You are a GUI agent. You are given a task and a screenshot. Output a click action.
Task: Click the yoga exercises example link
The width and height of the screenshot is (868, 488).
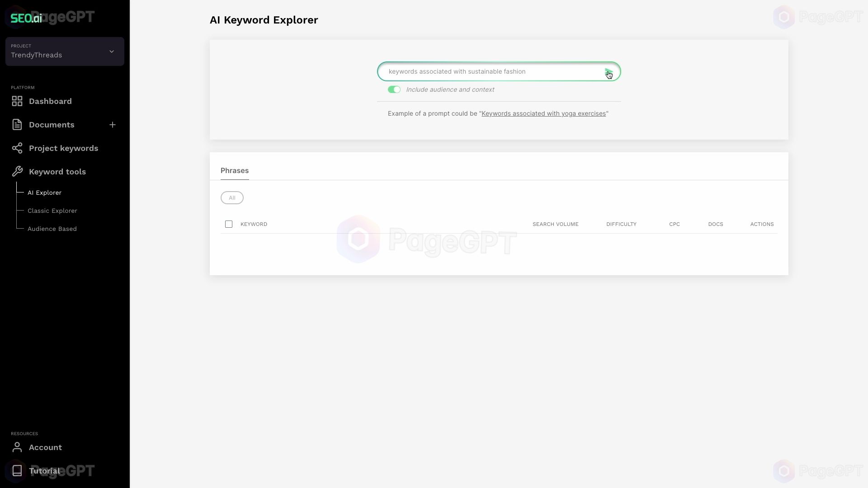544,113
